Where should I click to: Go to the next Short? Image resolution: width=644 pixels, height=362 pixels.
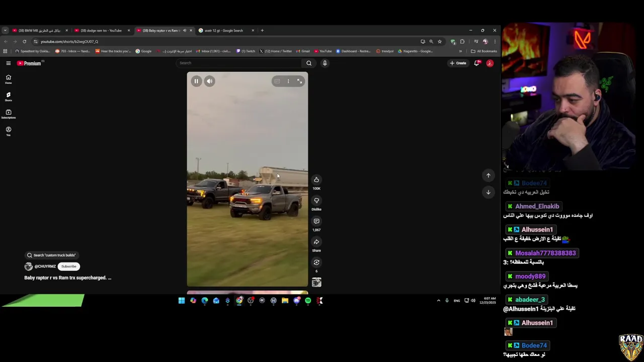coord(488,192)
